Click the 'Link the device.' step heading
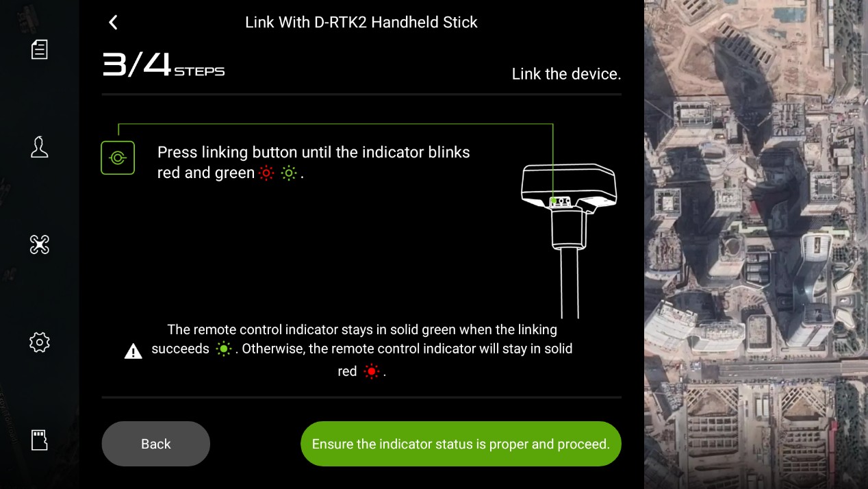This screenshot has width=868, height=489. [x=566, y=74]
